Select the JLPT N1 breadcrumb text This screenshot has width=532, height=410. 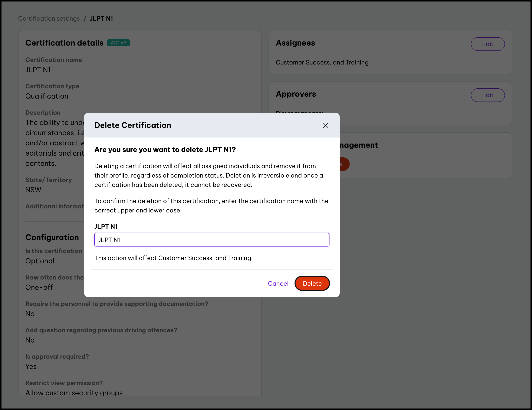click(101, 19)
